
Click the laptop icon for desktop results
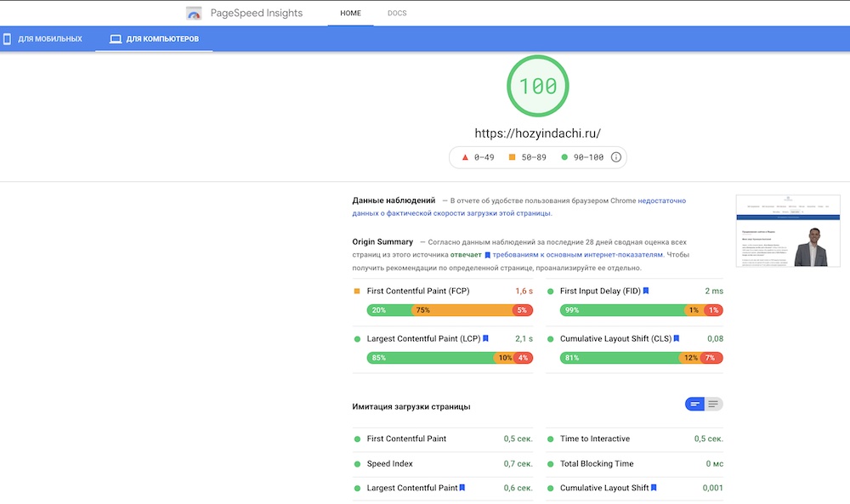tap(116, 39)
